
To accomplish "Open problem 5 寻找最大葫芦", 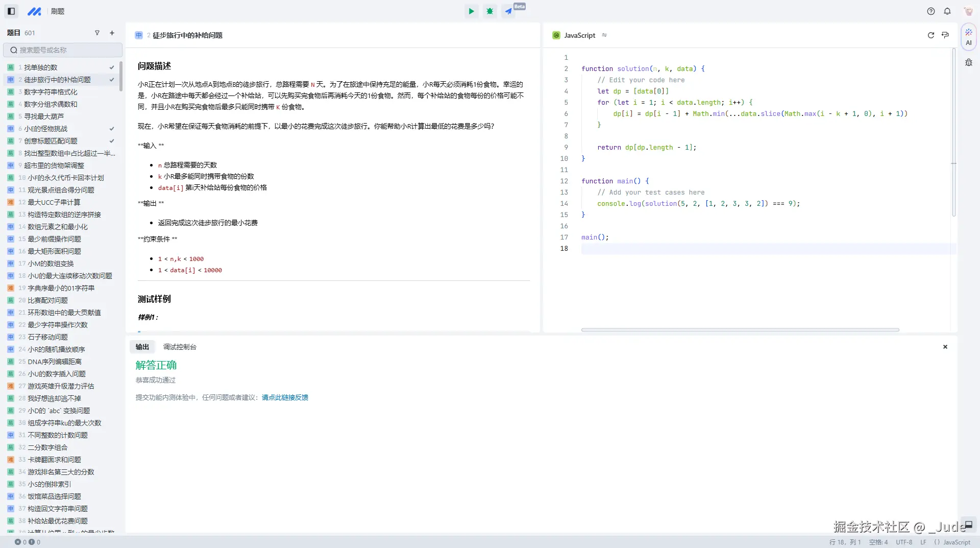I will click(x=61, y=116).
